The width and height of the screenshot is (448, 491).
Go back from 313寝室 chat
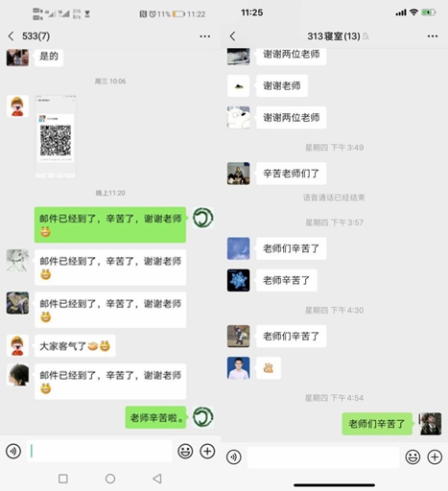pyautogui.click(x=232, y=36)
